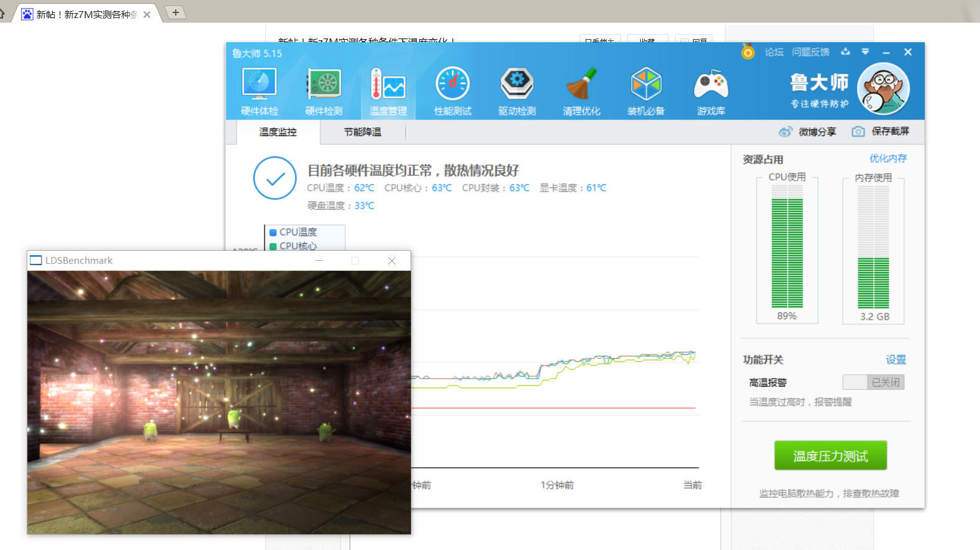The width and height of the screenshot is (980, 550).
Task: Click the LDSBenchmark 3D render scene
Action: coord(219,402)
